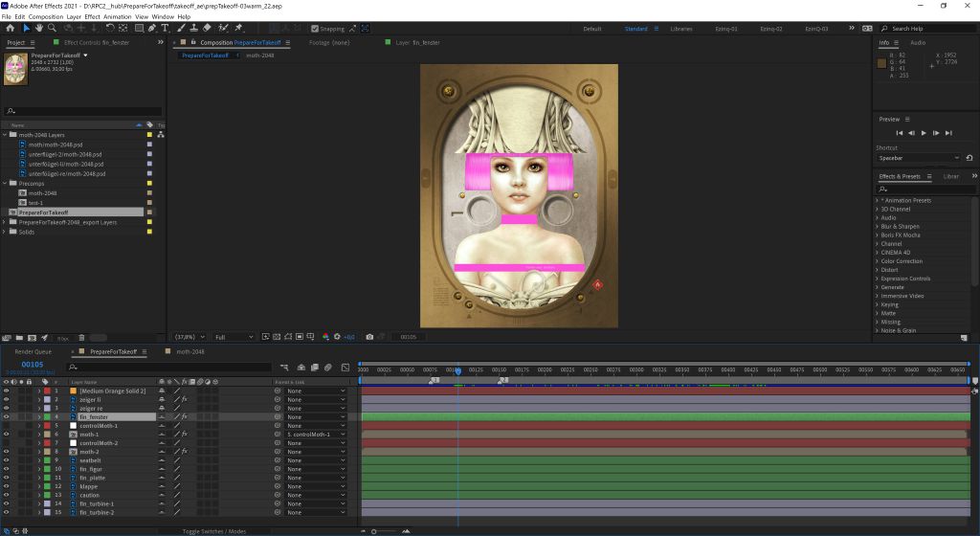The height and width of the screenshot is (536, 980).
Task: Hide the Medium Orange Solid 2 layer
Action: pos(7,391)
